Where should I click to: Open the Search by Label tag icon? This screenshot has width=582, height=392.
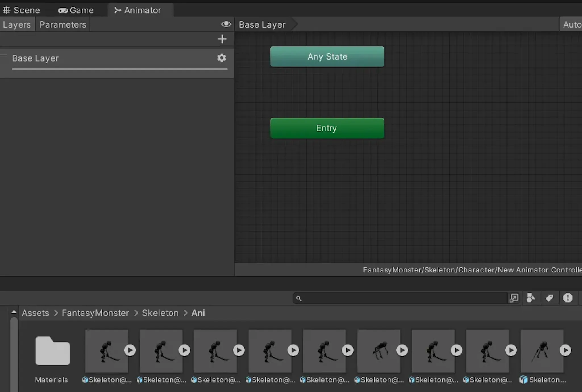[x=549, y=298]
